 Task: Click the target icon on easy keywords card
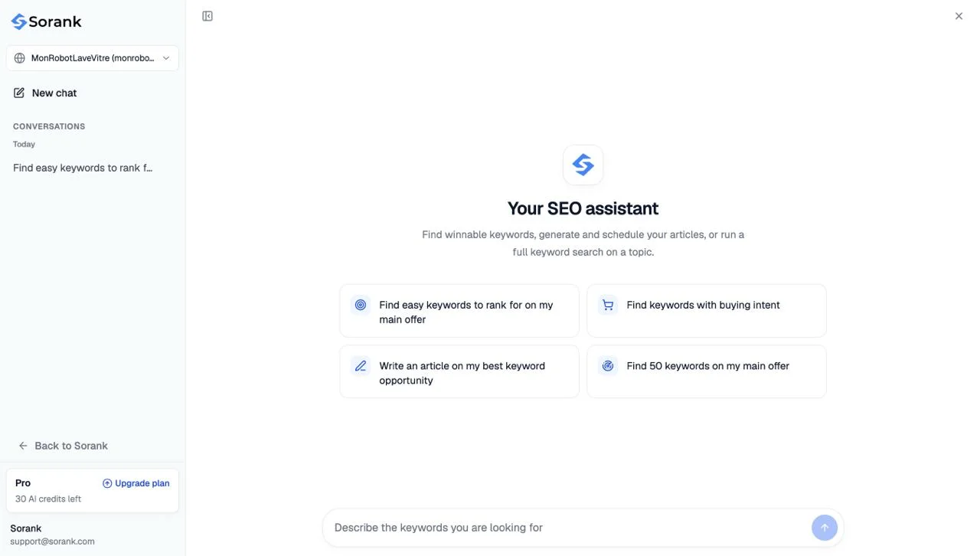361,305
